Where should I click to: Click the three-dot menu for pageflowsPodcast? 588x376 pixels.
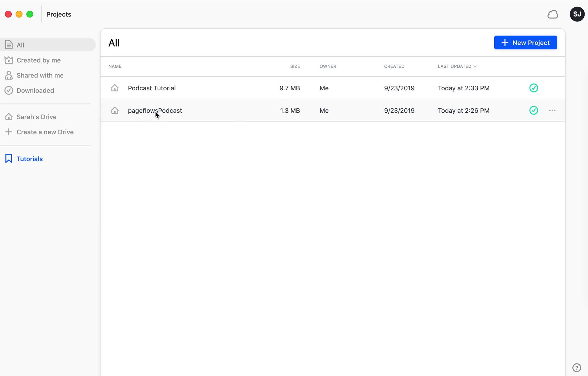coord(552,110)
